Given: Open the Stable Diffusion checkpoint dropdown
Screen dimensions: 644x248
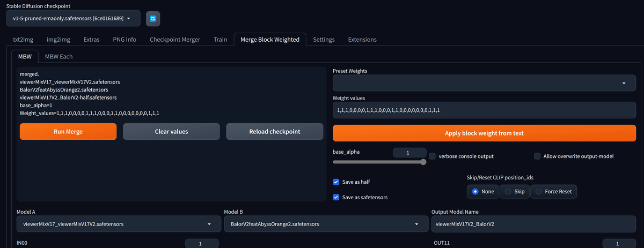Looking at the screenshot, I should pyautogui.click(x=74, y=19).
